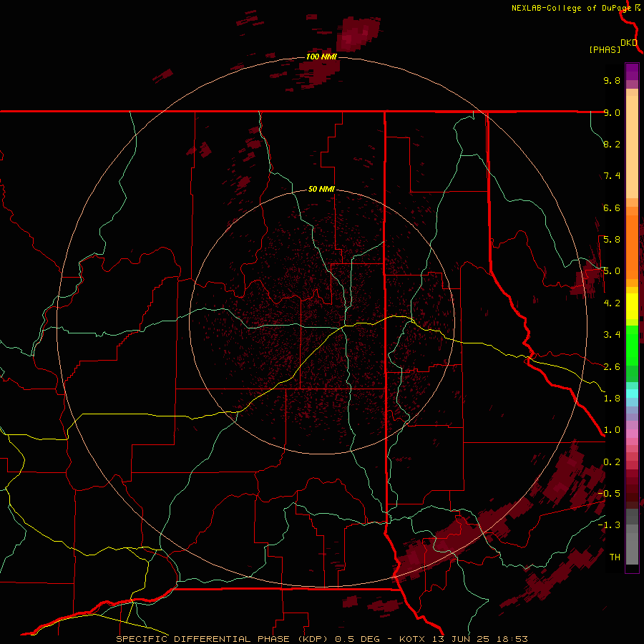Screen dimensions: 644x644
Task: Pick the pink segment of the color bar
Action: click(x=632, y=434)
